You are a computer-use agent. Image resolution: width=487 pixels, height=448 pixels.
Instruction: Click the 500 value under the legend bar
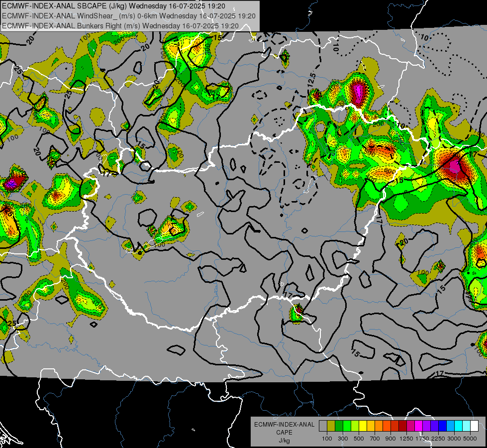click(x=359, y=439)
